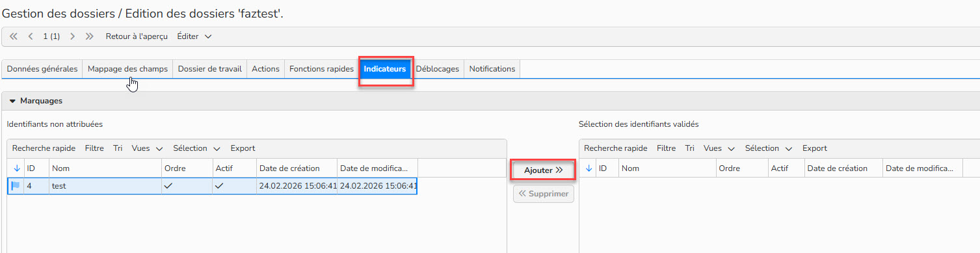Open the Déblocages tab
Screen dimensions: 980x253
tap(438, 69)
